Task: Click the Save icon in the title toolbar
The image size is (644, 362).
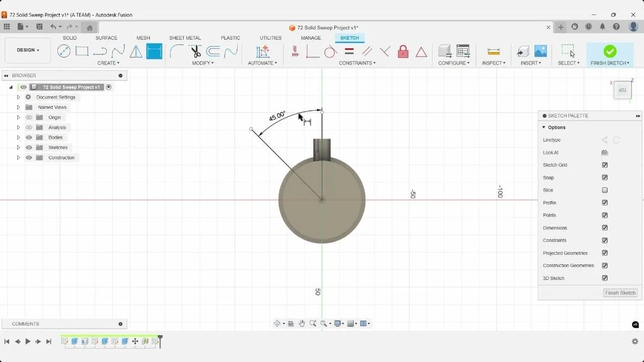Action: click(39, 27)
